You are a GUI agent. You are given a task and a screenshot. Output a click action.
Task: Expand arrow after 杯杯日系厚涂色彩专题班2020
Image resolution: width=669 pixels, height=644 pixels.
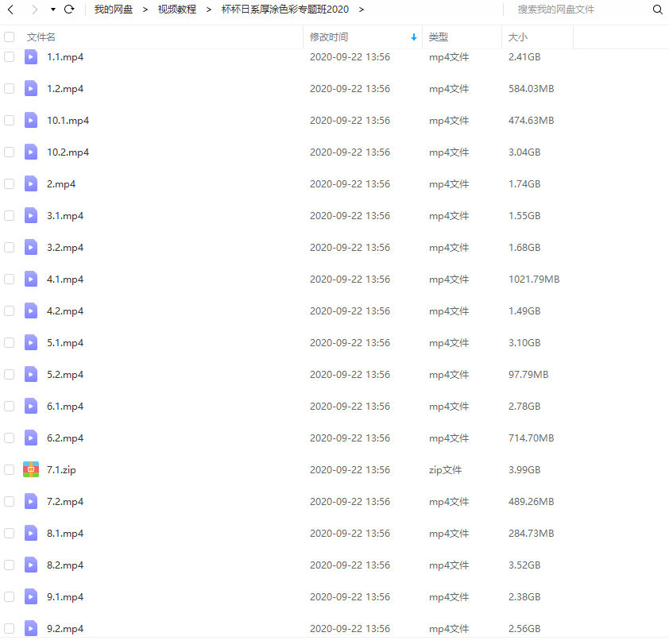362,10
